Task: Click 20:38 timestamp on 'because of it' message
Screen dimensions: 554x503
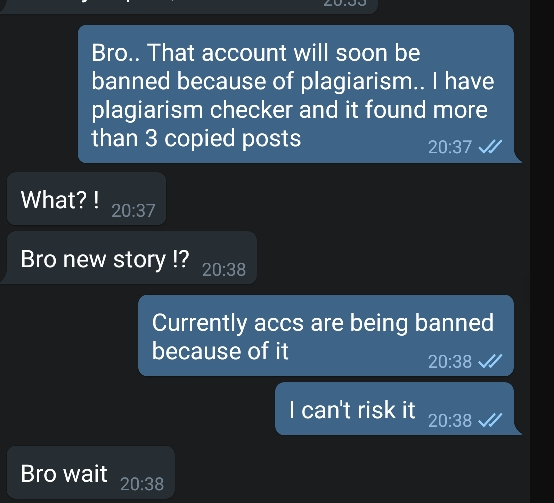Action: pyautogui.click(x=450, y=361)
